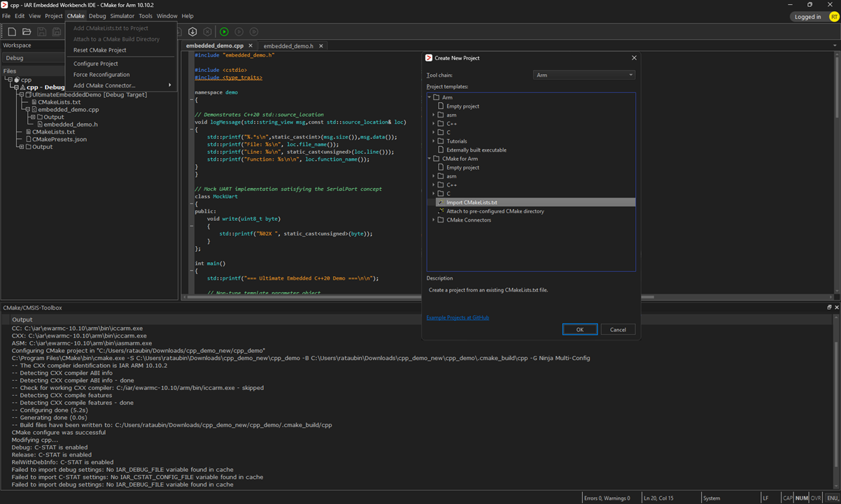The width and height of the screenshot is (841, 504).
Task: Click the Open file toolbar icon
Action: (27, 31)
